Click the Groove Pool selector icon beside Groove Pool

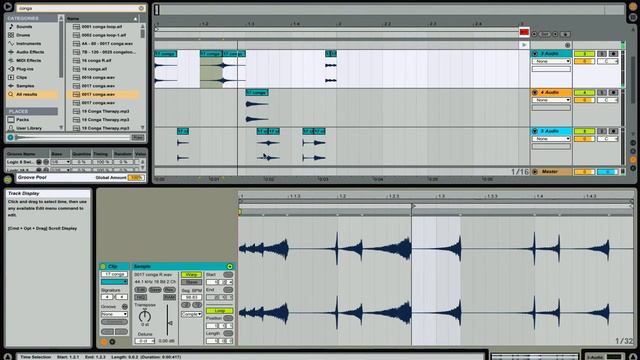[x=8, y=179]
